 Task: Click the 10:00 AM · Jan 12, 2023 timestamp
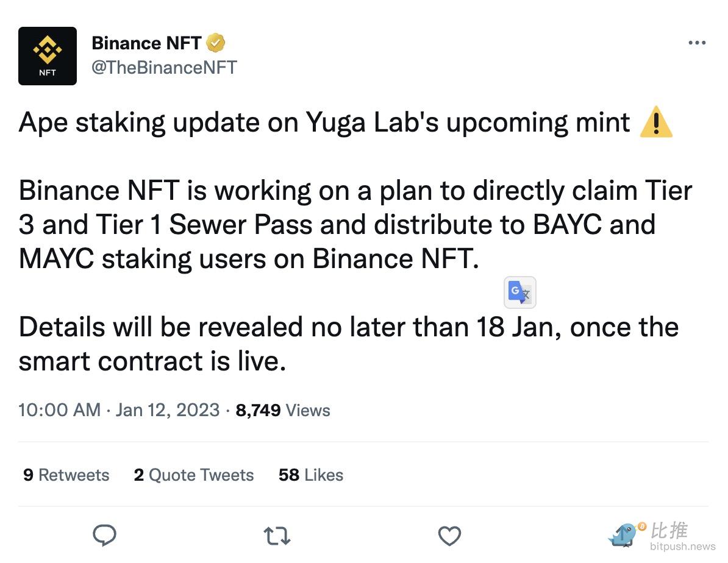click(x=119, y=410)
